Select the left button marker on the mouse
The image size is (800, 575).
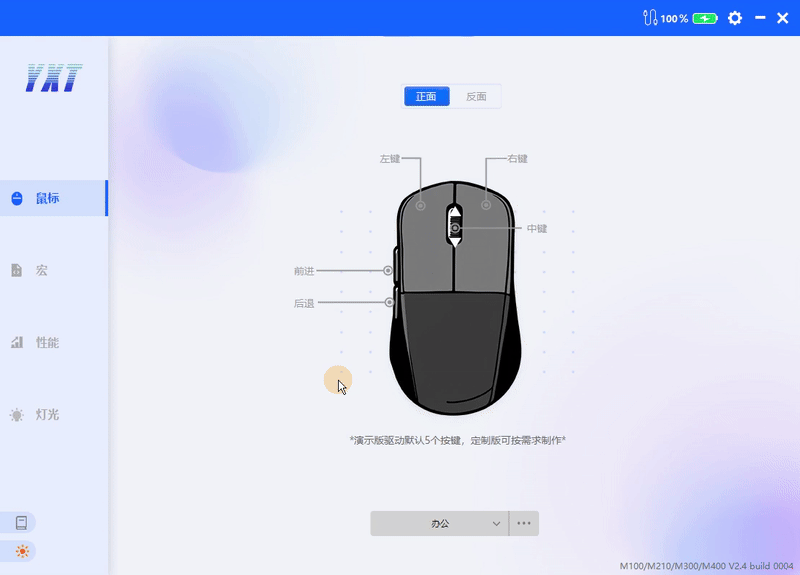click(420, 206)
